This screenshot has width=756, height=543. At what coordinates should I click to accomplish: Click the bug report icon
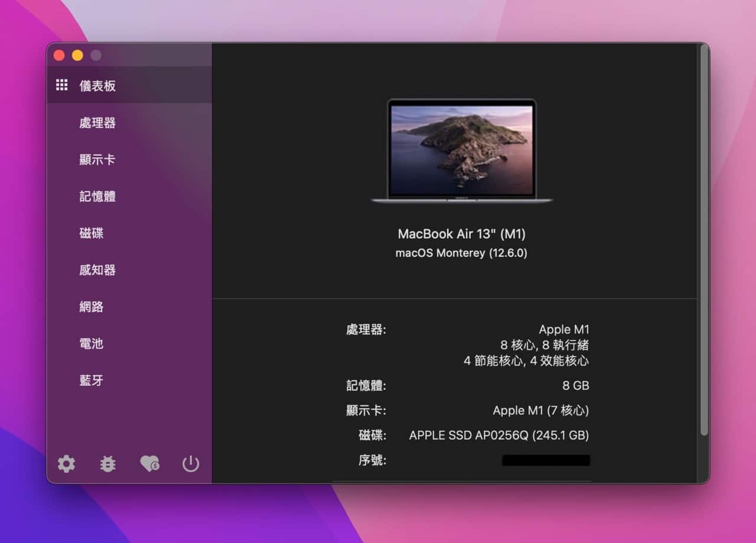[107, 465]
